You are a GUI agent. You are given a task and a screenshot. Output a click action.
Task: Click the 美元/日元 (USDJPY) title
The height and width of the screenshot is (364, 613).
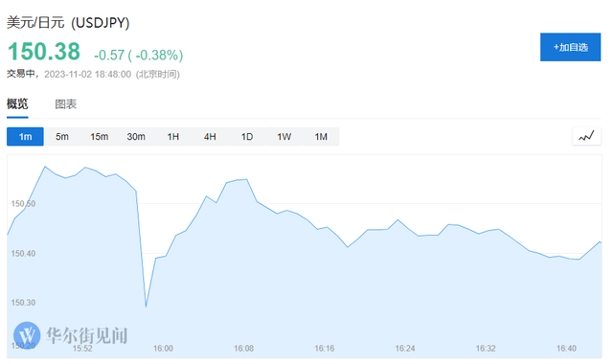(68, 23)
